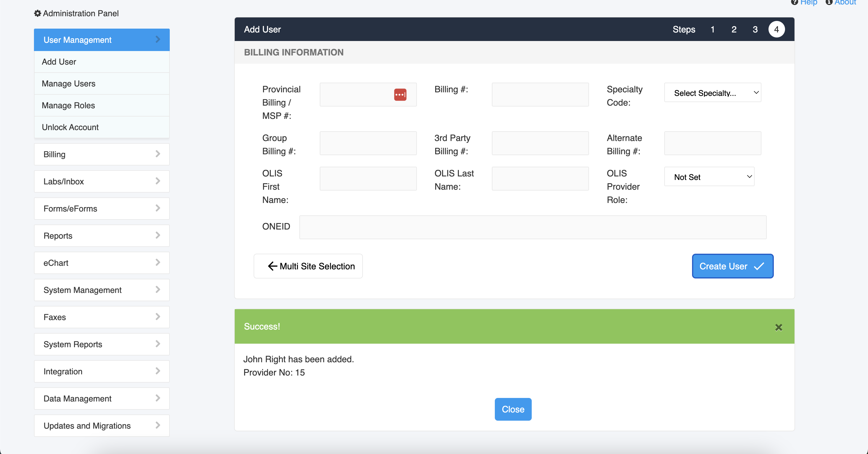Open Manage Users in the sidebar

pyautogui.click(x=102, y=83)
